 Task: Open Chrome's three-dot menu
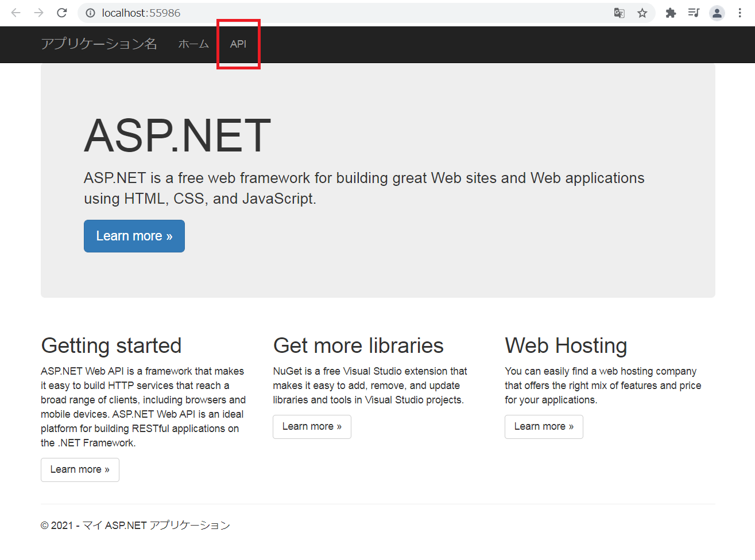point(739,13)
